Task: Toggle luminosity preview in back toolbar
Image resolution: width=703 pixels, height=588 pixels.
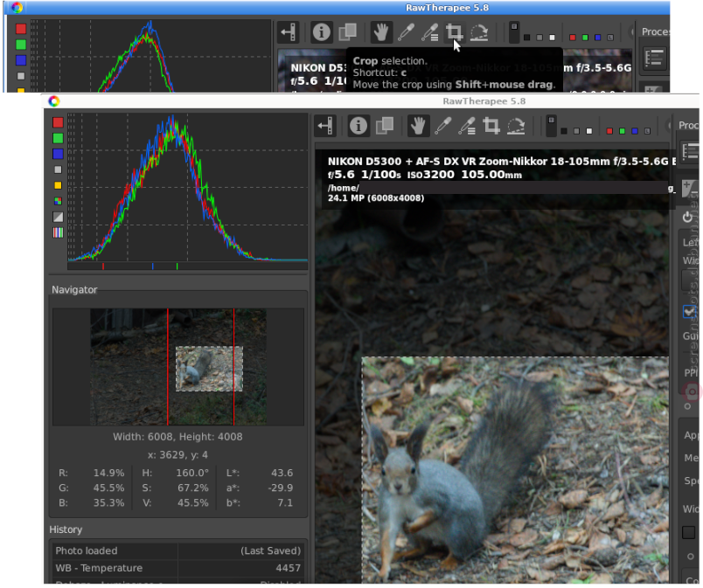Action: pos(610,38)
